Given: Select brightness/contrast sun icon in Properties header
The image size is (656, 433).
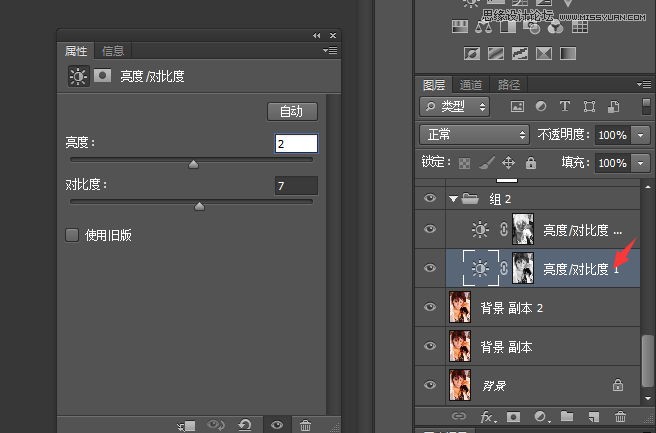Looking at the screenshot, I should coord(79,76).
